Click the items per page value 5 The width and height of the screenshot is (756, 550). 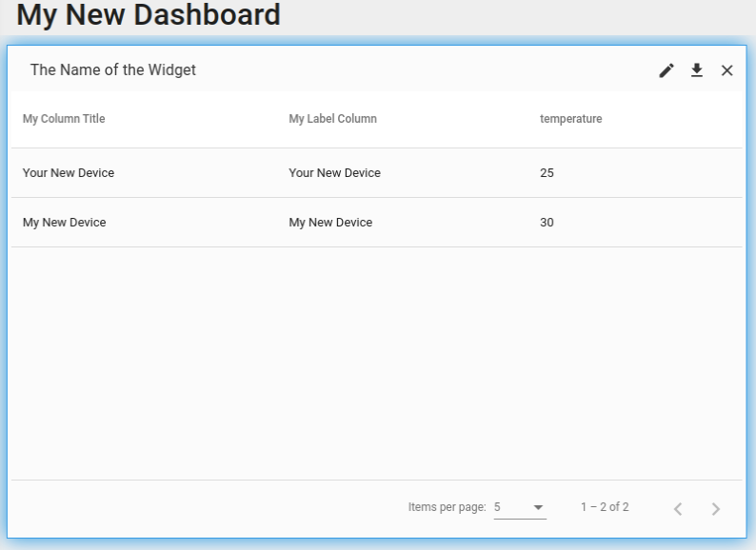498,507
